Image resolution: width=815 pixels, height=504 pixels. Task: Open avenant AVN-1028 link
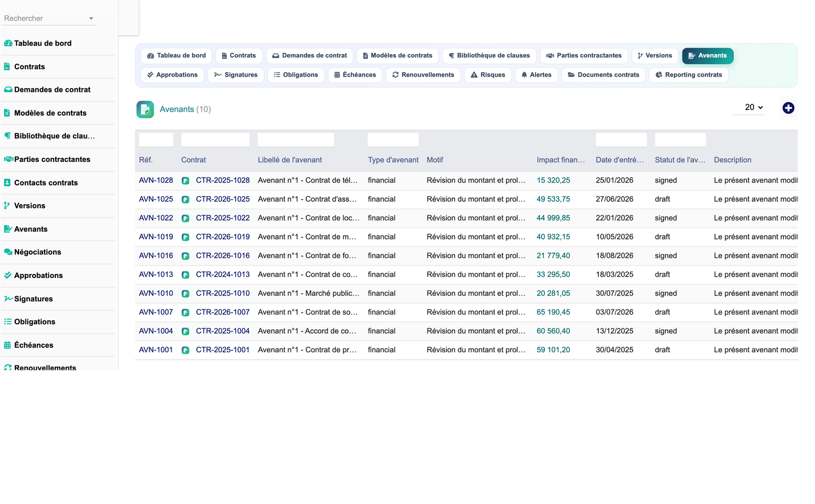[x=156, y=180]
